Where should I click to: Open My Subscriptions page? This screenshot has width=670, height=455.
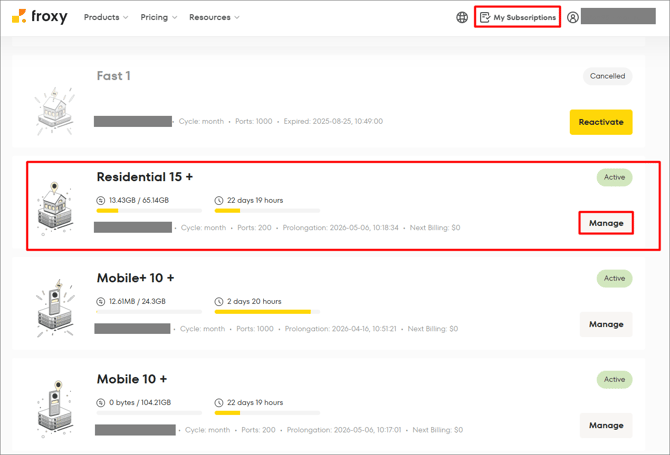(x=517, y=17)
